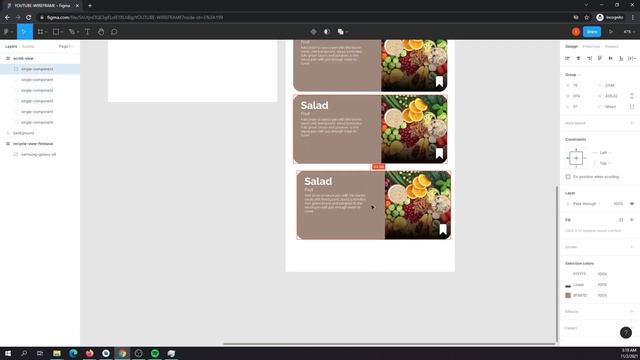This screenshot has height=360, width=640.
Task: Select the Pen tool
Action: tap(72, 31)
